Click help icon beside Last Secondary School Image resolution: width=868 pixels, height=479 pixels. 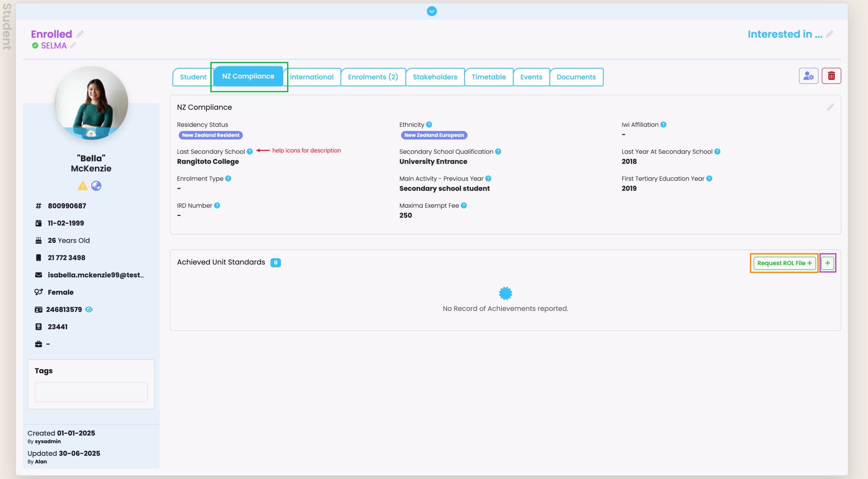click(250, 152)
